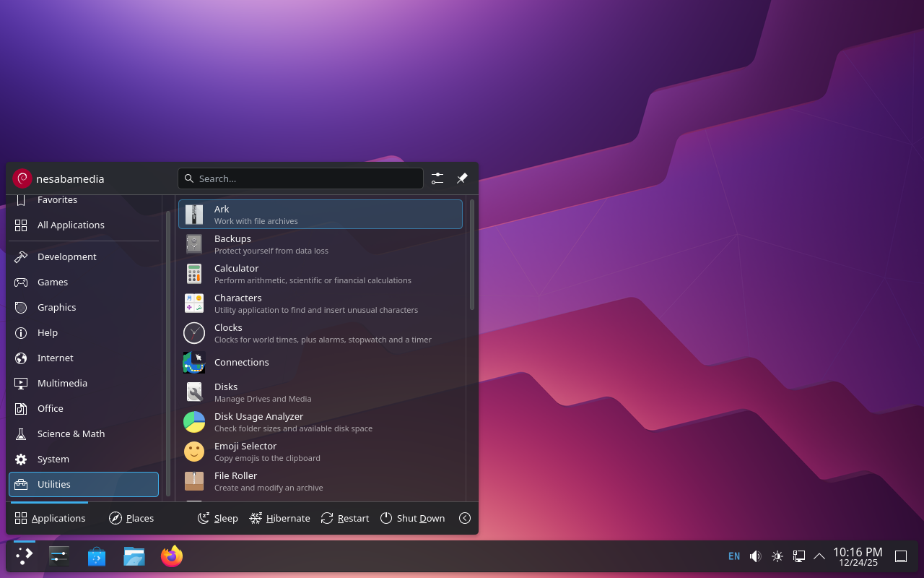Image resolution: width=924 pixels, height=578 pixels.
Task: Click the Shut Down button
Action: coord(412,518)
